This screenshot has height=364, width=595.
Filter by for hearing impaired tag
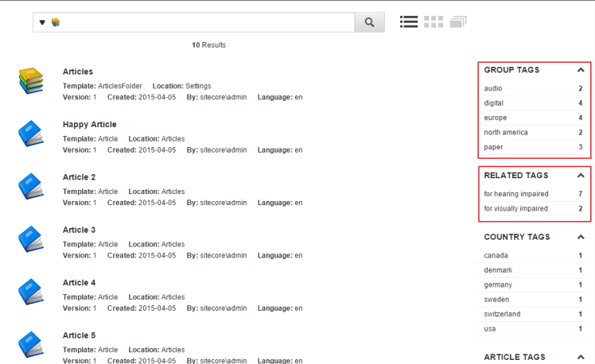click(515, 194)
